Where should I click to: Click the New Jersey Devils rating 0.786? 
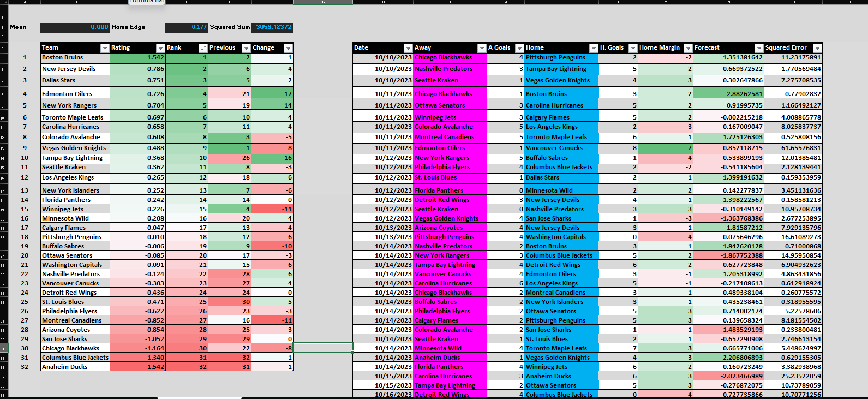[x=137, y=69]
